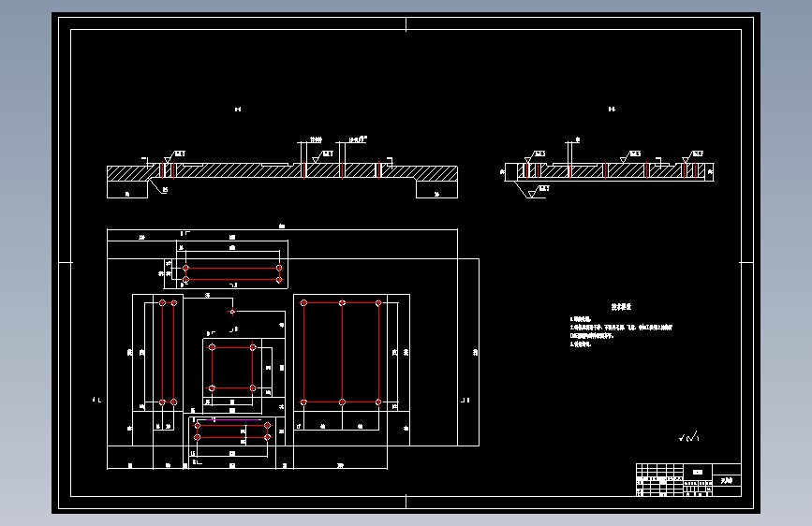Click the hatched body of the short right section view

[609, 171]
